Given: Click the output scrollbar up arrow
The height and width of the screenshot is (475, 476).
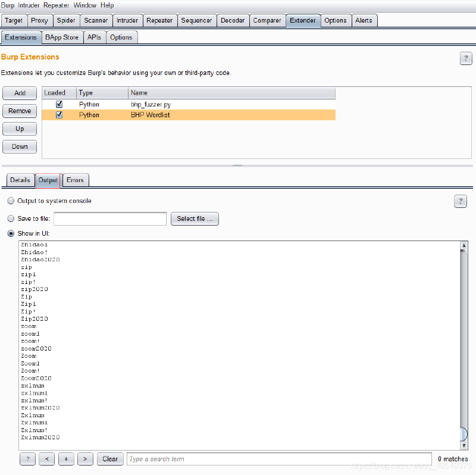Looking at the screenshot, I should 464,245.
